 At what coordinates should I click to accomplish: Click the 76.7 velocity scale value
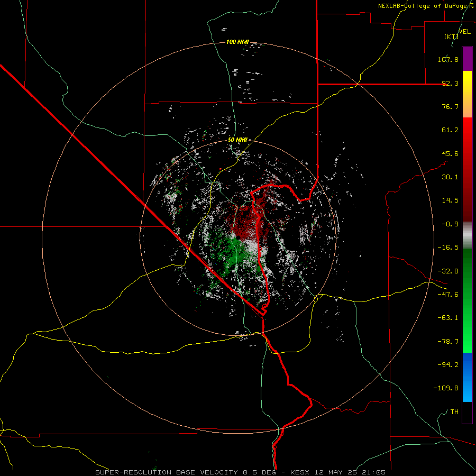coord(450,106)
